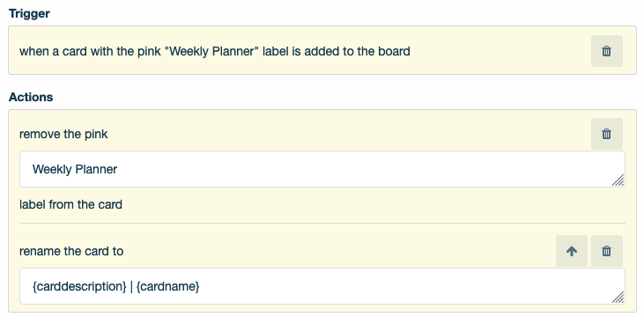Place cursor on {carddescription} variable
The width and height of the screenshot is (644, 317).
tap(79, 286)
